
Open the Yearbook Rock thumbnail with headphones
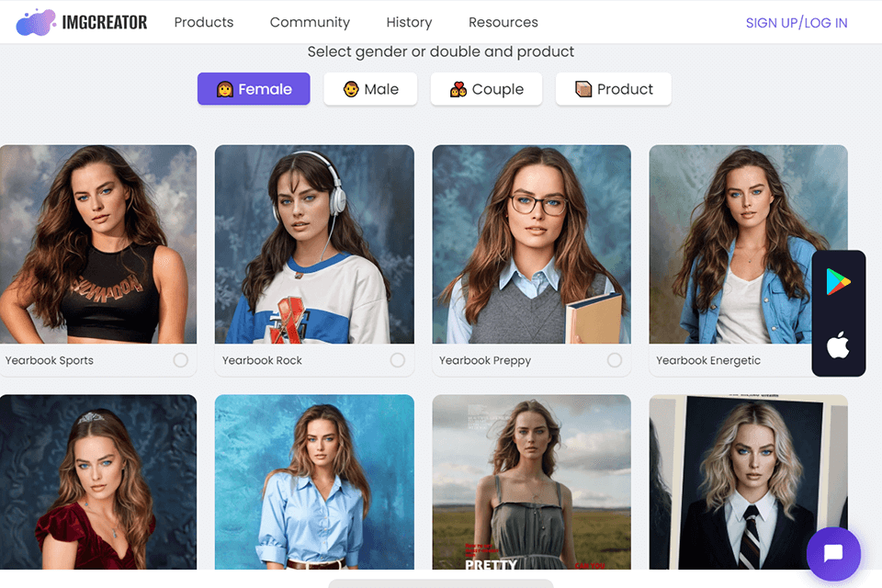[x=314, y=244]
